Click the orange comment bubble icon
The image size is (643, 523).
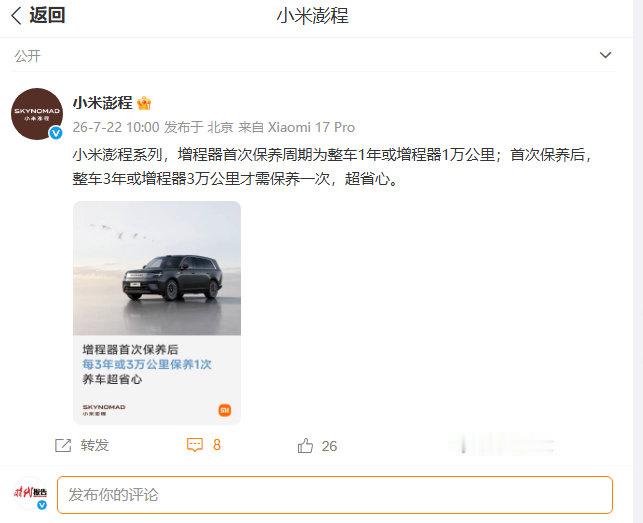pos(195,445)
